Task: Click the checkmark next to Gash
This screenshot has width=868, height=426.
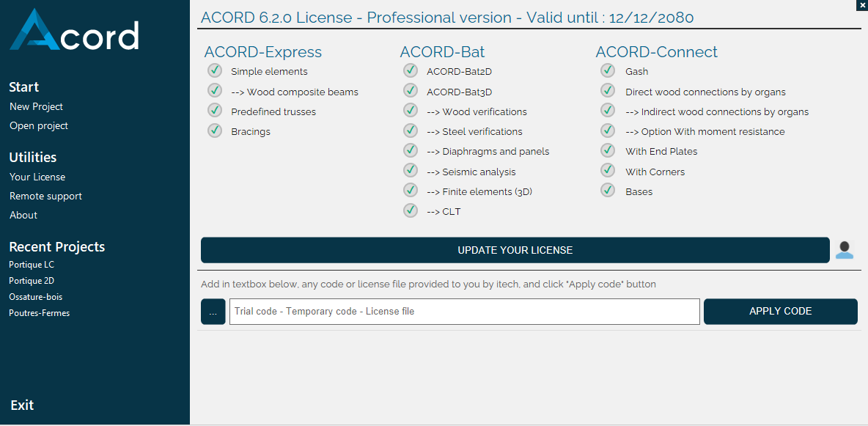Action: tap(607, 70)
